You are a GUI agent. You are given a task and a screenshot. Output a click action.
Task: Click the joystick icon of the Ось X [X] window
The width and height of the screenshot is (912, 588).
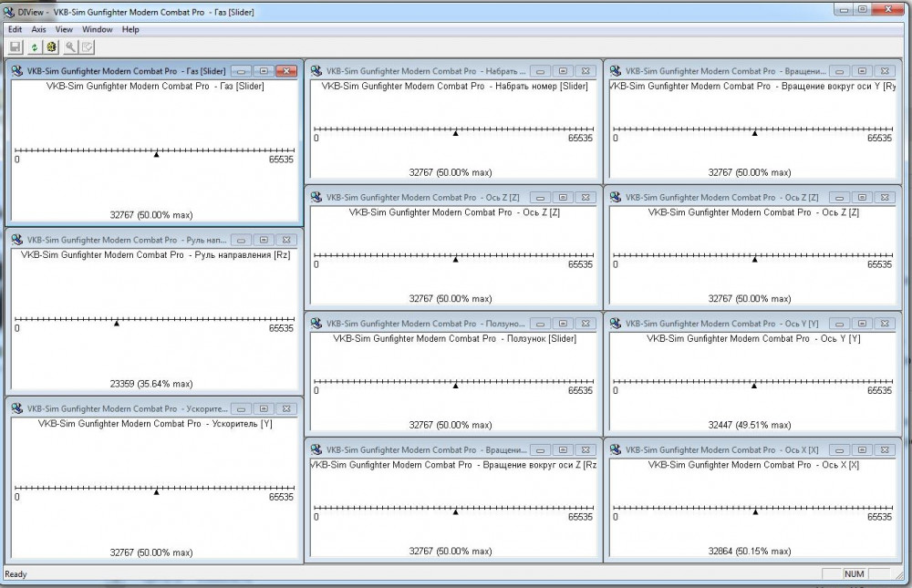[616, 450]
